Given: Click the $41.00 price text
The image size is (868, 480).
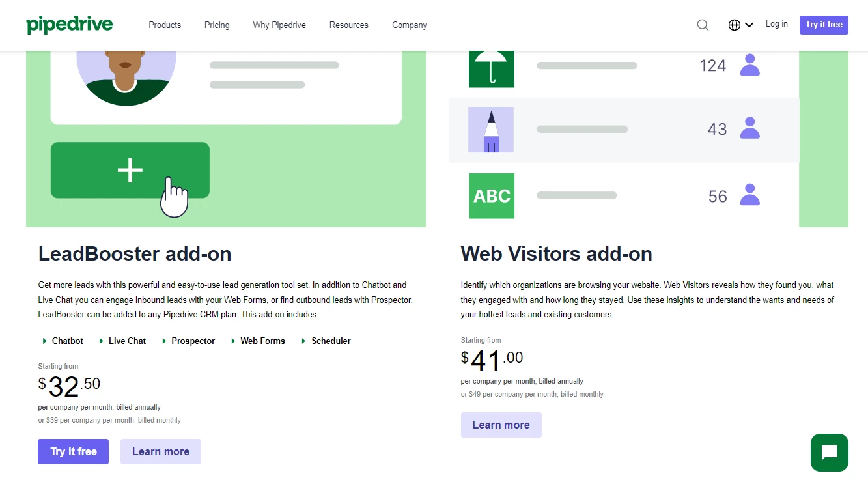Looking at the screenshot, I should [492, 361].
